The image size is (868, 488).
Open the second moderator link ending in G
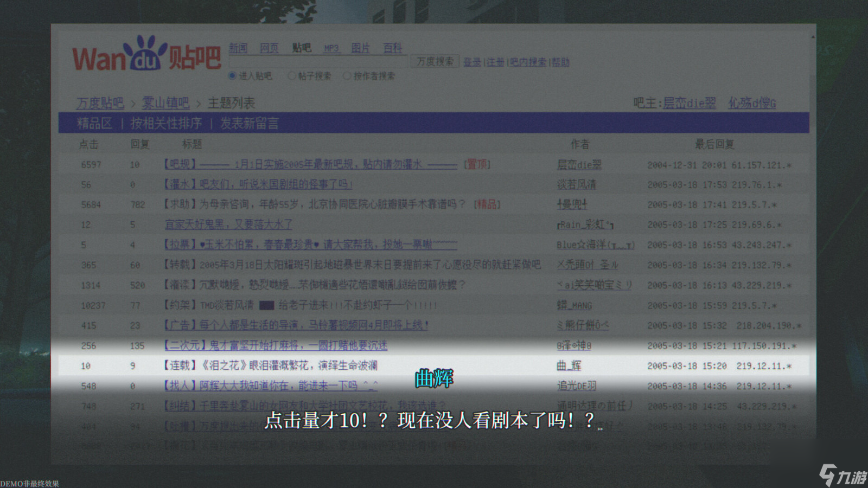(752, 103)
